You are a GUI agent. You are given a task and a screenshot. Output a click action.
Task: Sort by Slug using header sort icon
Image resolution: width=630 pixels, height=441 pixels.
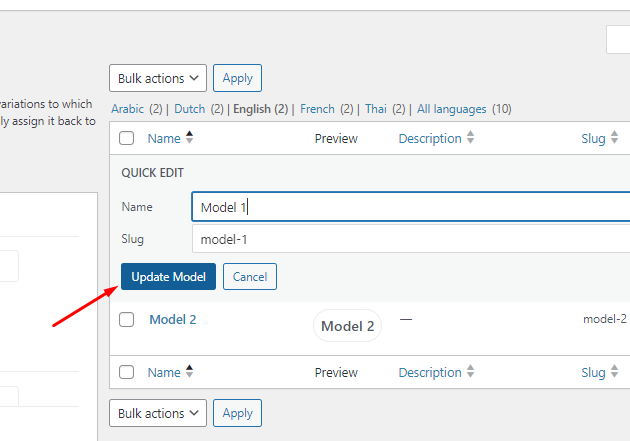[x=615, y=138]
